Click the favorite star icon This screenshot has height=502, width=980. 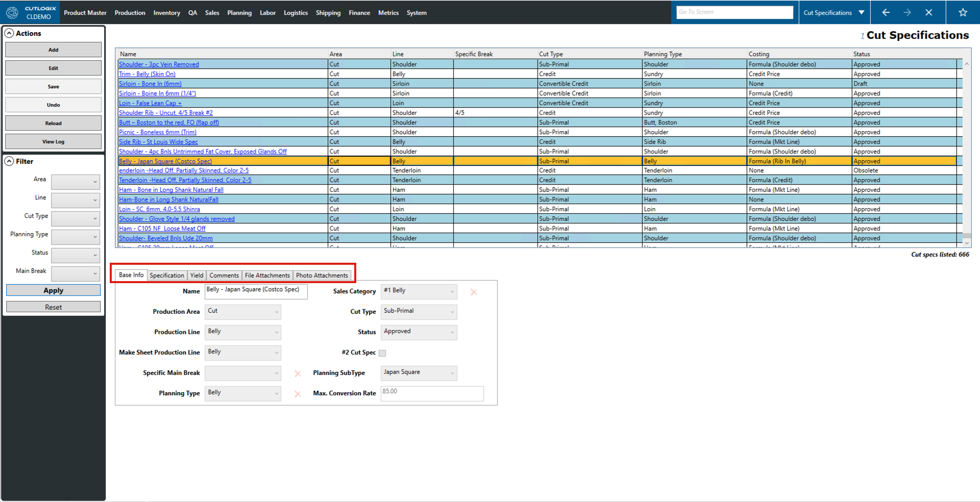click(963, 12)
